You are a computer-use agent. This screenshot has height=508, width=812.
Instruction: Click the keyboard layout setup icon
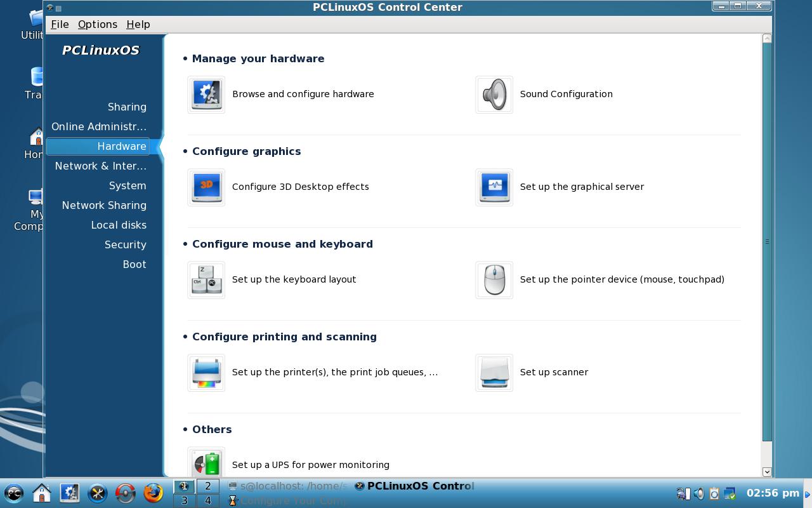(x=206, y=280)
